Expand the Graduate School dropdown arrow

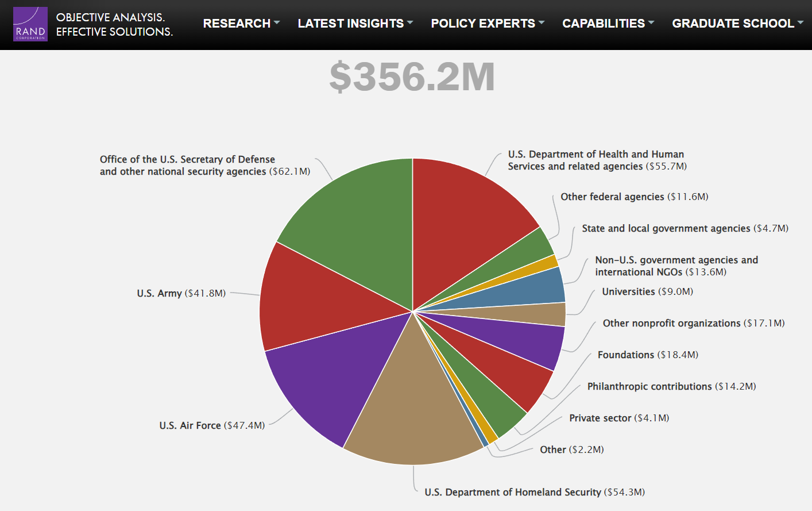801,23
